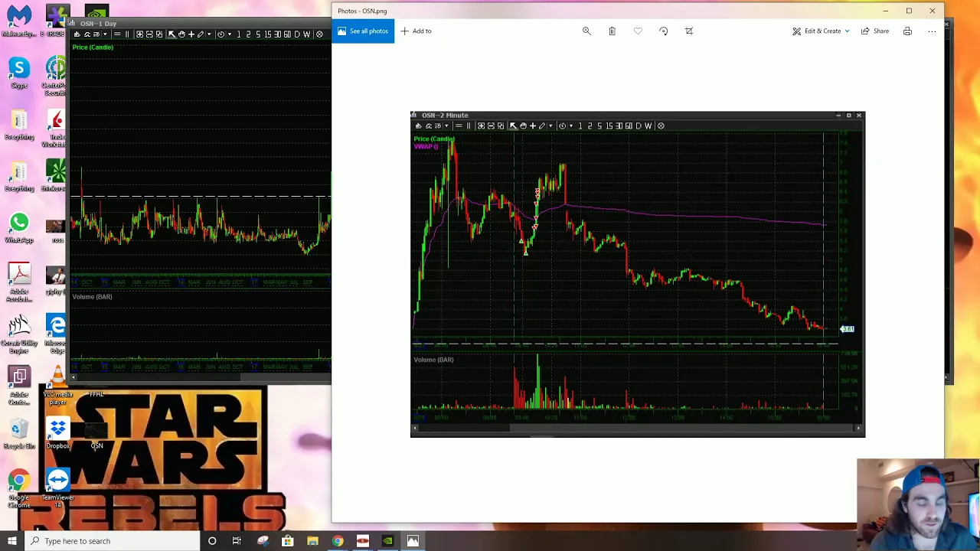Screen dimensions: 980x551
Task: Open See all photos in Photos
Action: click(363, 31)
